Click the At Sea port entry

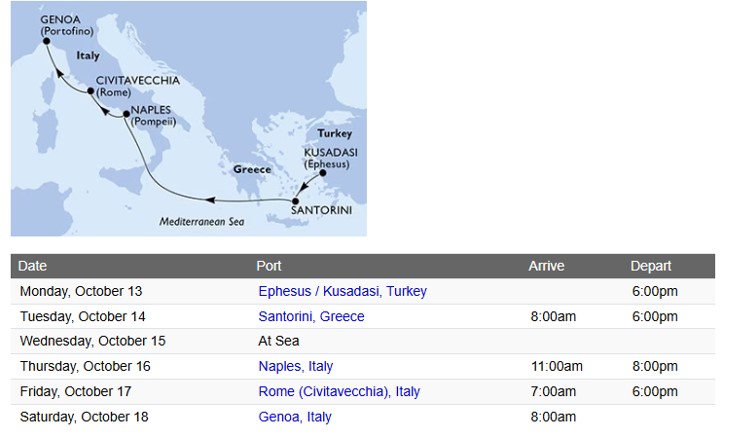pyautogui.click(x=279, y=341)
